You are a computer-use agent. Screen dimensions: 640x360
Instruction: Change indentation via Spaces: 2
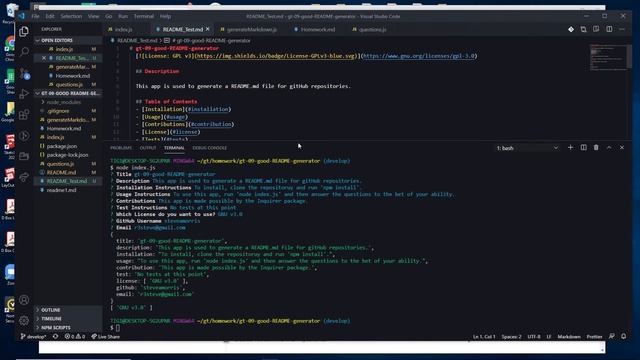pos(511,337)
